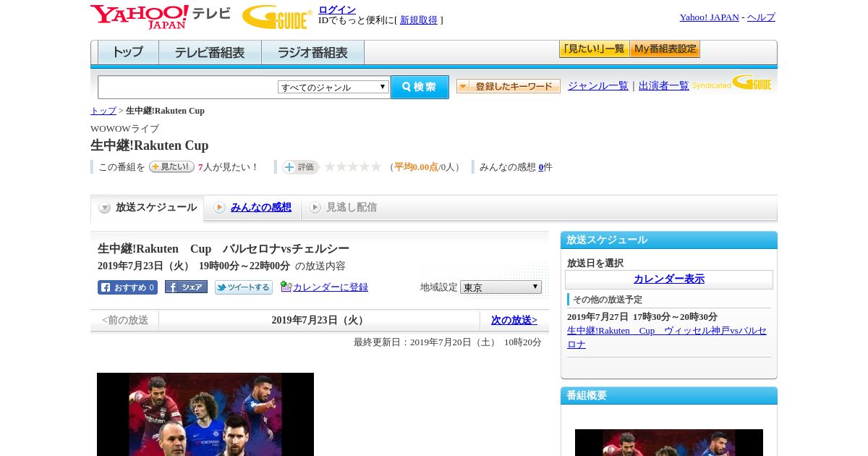The image size is (868, 456).
Task: Click the 生中継!Rakuten Cup page title
Action: [149, 145]
